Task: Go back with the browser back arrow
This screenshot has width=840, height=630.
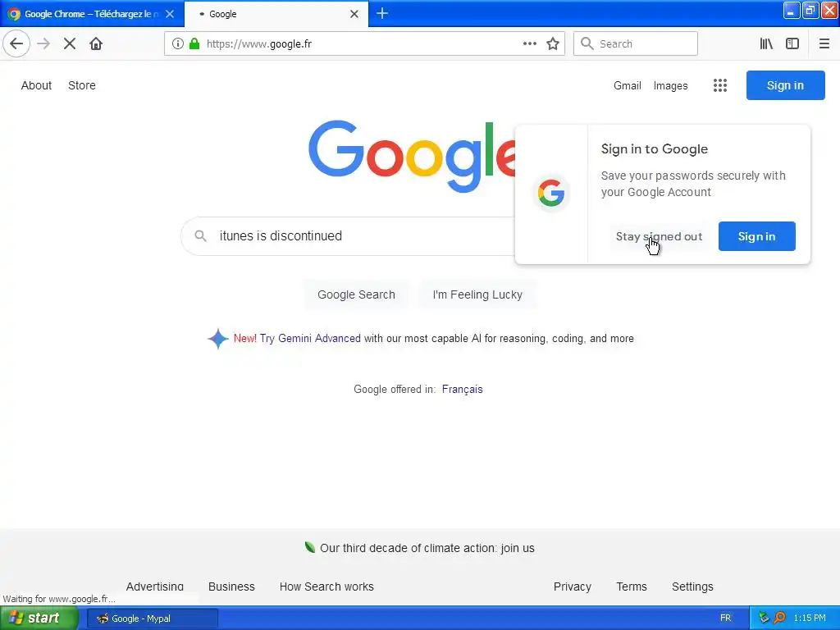Action: [x=16, y=43]
